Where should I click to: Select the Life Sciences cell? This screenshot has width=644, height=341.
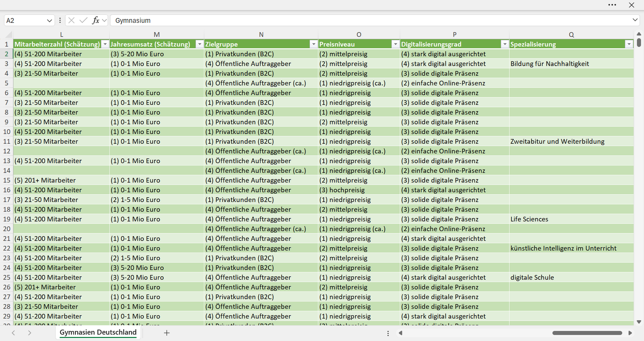(x=571, y=219)
